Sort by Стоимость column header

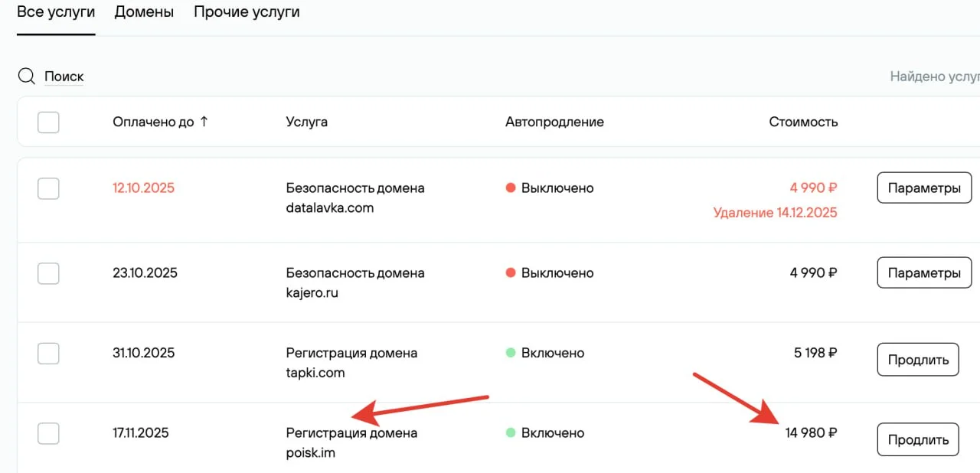[x=803, y=122]
